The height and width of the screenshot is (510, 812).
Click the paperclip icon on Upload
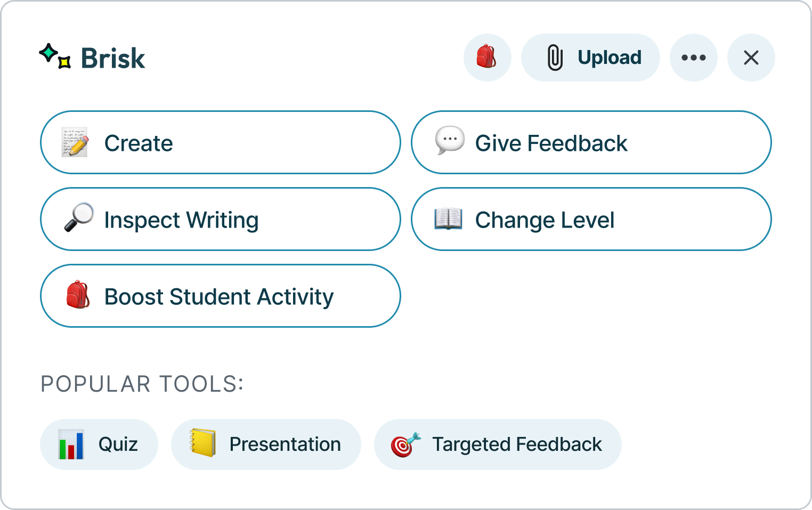tap(555, 58)
